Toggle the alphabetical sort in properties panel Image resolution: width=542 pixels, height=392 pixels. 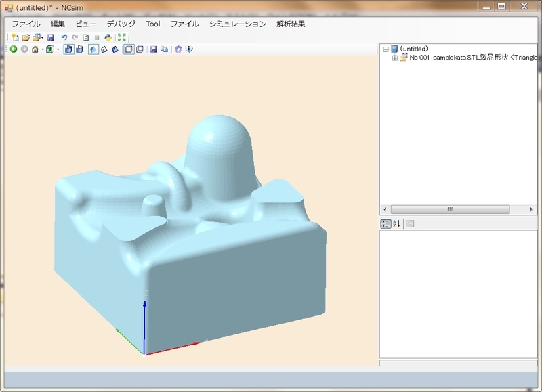click(x=395, y=223)
